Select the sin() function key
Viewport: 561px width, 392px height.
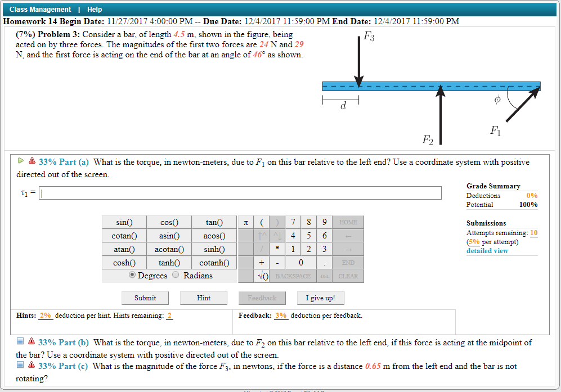pyautogui.click(x=124, y=221)
